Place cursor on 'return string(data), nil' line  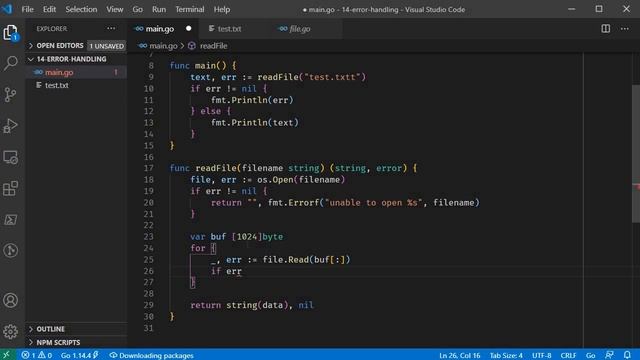coord(252,305)
